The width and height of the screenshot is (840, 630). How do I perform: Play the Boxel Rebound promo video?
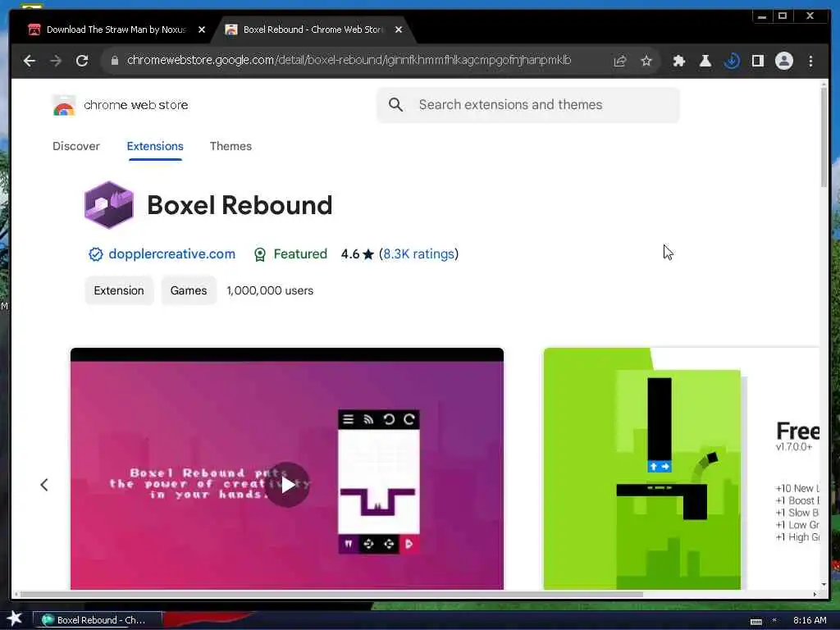pos(287,485)
